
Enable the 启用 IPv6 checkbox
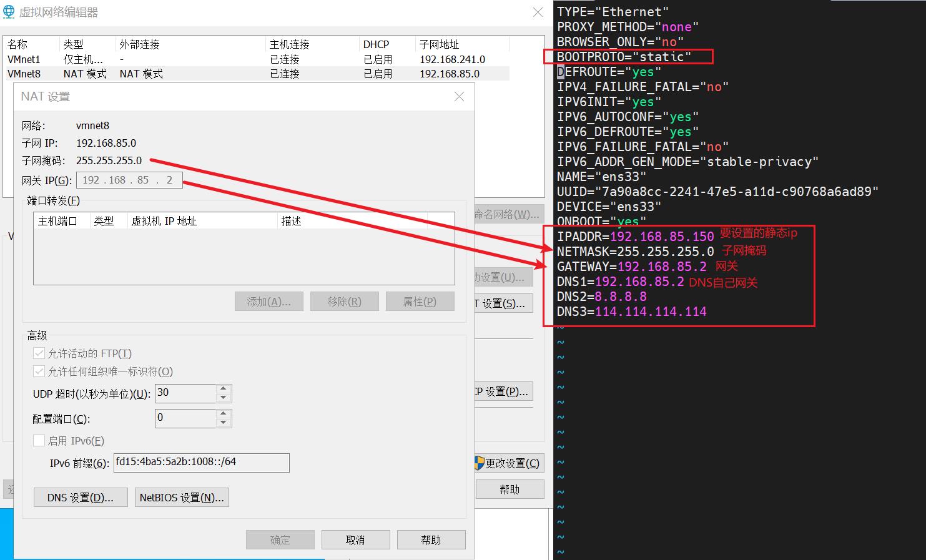(39, 441)
